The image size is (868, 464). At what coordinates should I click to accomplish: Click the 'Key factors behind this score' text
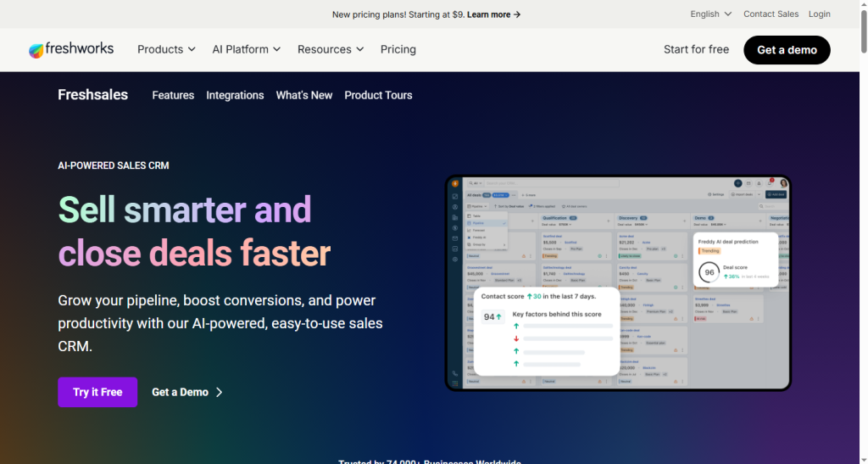tap(557, 314)
